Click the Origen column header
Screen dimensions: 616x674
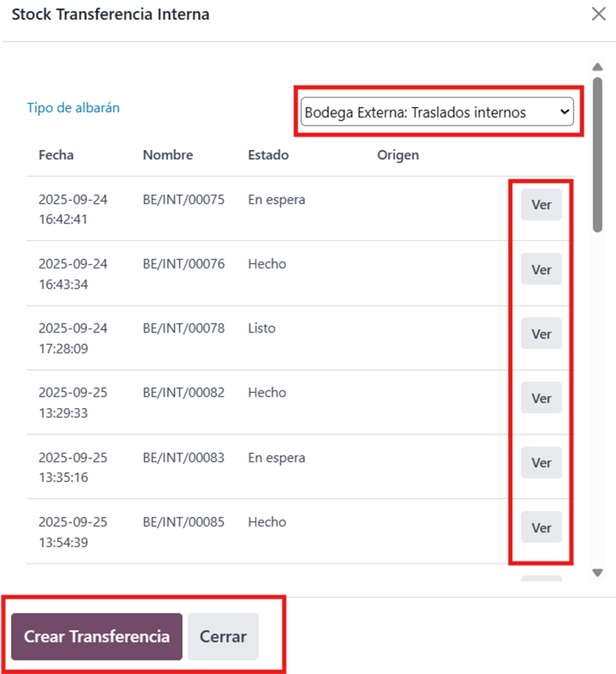[x=397, y=155]
